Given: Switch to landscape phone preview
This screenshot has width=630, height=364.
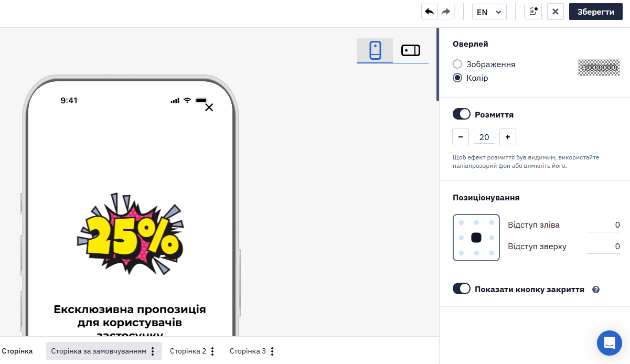Looking at the screenshot, I should [411, 50].
